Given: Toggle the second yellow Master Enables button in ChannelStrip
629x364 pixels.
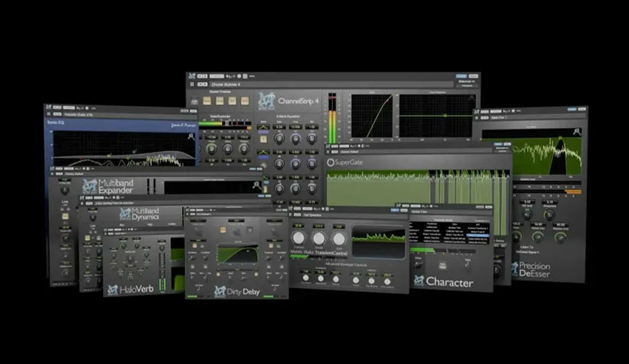Looking at the screenshot, I should click(220, 101).
